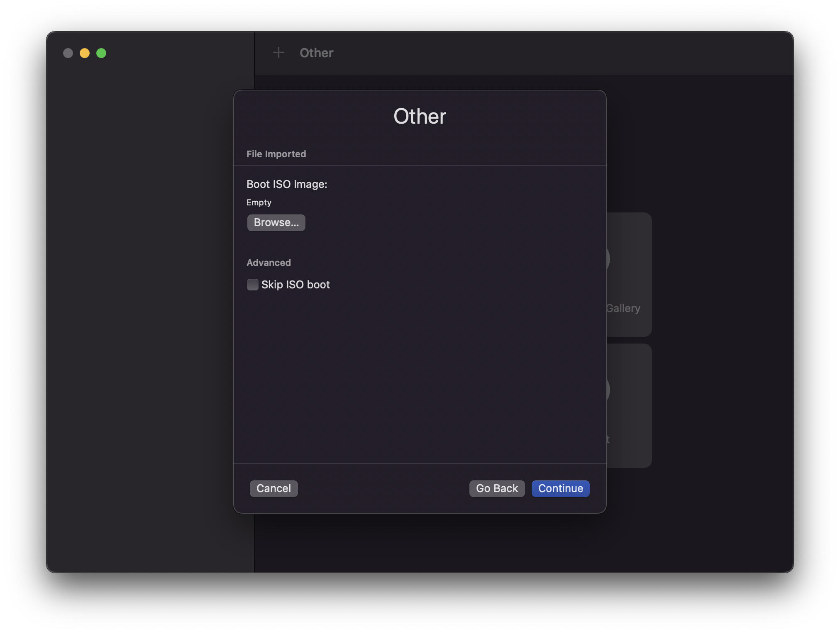This screenshot has width=840, height=634.
Task: Go Back to the previous wizard step
Action: [497, 488]
